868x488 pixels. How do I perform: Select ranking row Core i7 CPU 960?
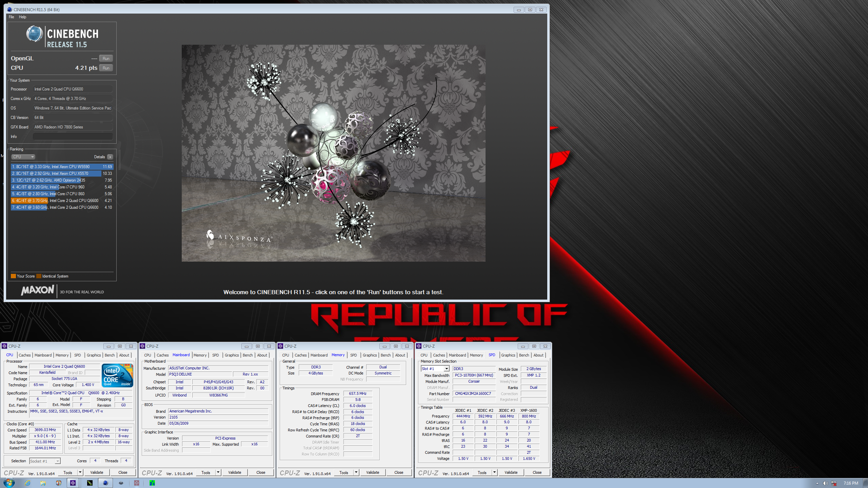62,187
